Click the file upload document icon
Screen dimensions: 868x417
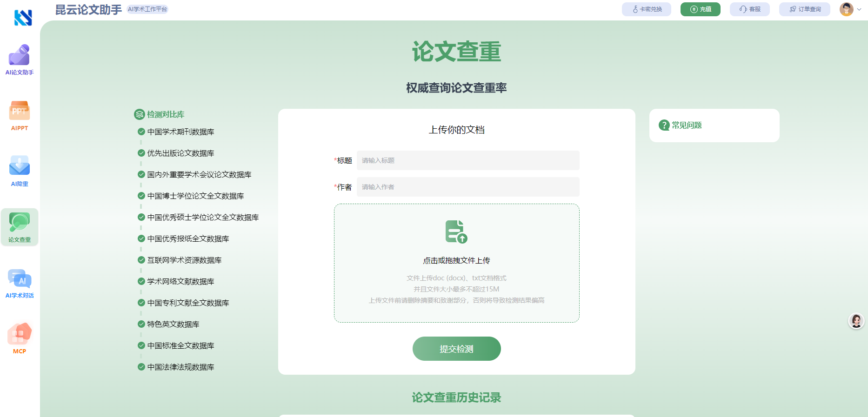click(x=456, y=232)
